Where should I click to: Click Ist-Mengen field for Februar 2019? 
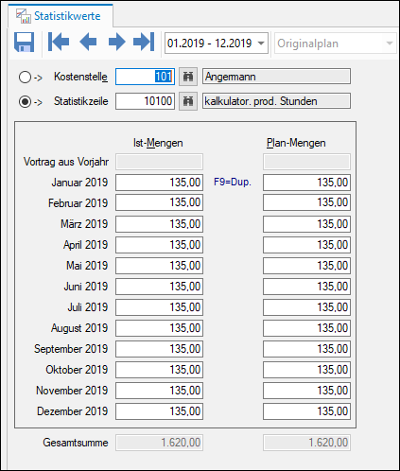159,202
